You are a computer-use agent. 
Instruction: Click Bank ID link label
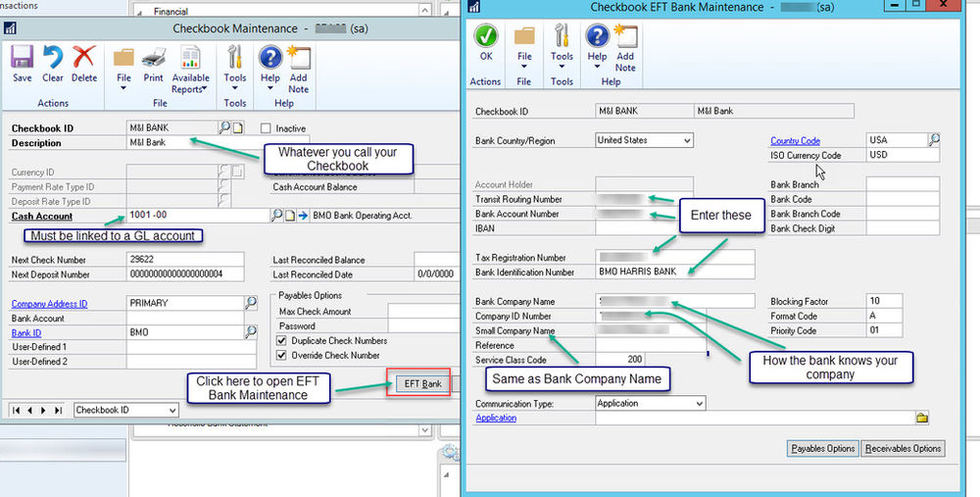[26, 332]
